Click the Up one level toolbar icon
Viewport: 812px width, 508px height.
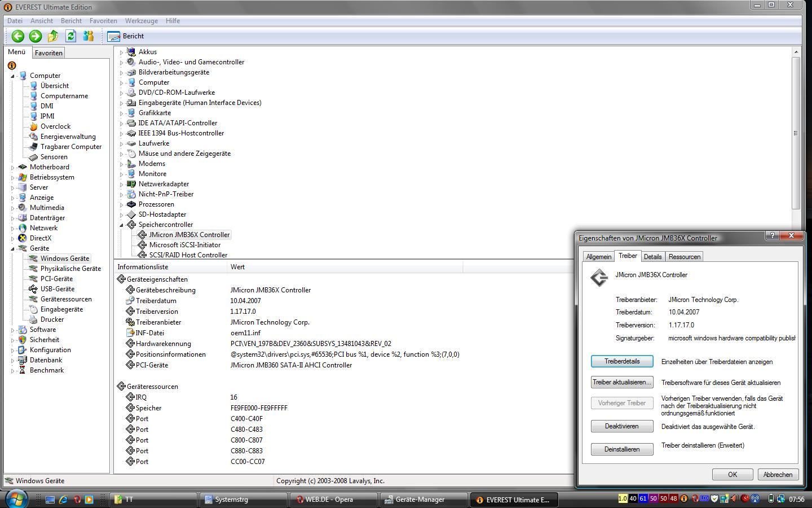53,36
